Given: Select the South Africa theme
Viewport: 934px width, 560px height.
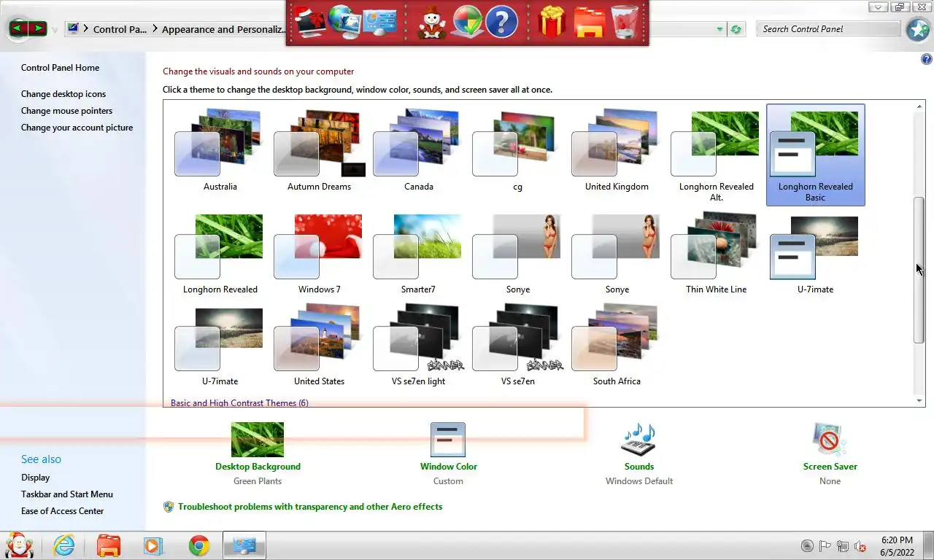Looking at the screenshot, I should 617,346.
